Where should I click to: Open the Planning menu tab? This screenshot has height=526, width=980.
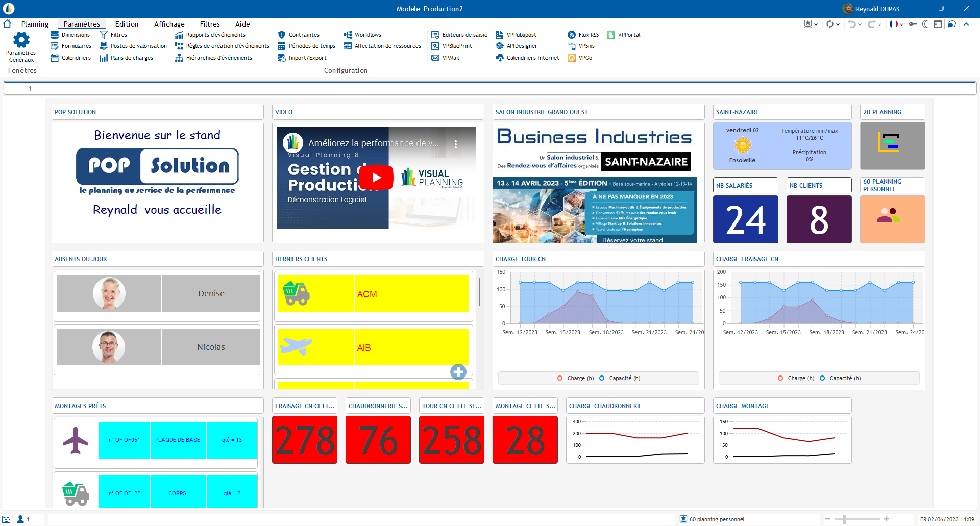[35, 24]
